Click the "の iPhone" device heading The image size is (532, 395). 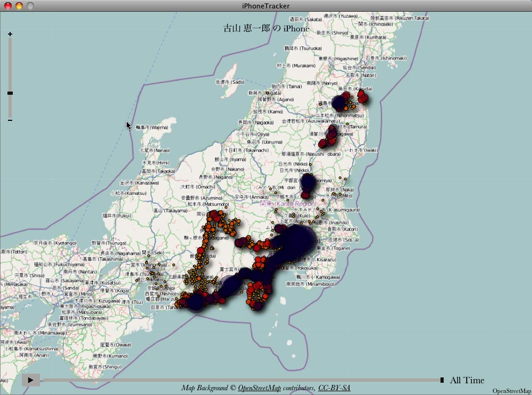pyautogui.click(x=291, y=29)
